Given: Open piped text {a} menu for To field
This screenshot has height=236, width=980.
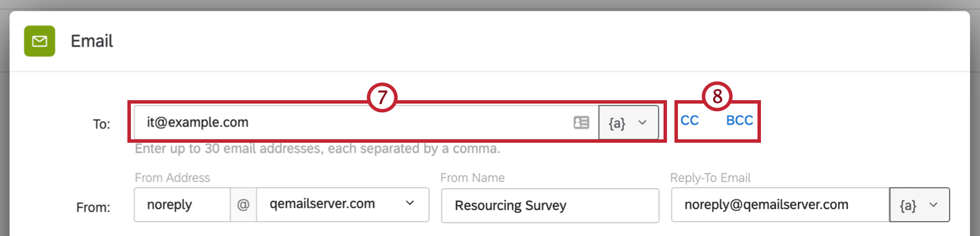Looking at the screenshot, I should [x=628, y=123].
